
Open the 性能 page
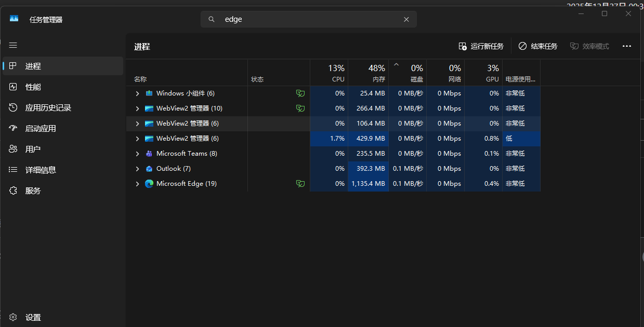(63, 87)
